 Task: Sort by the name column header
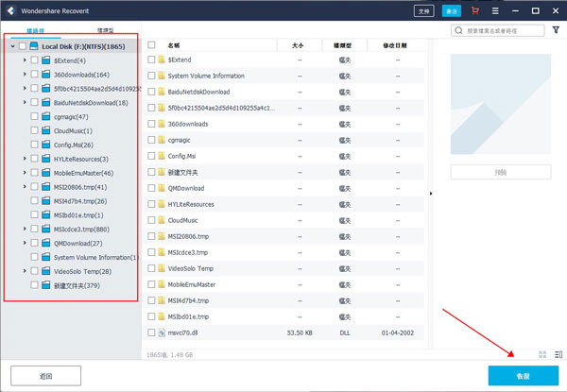174,45
